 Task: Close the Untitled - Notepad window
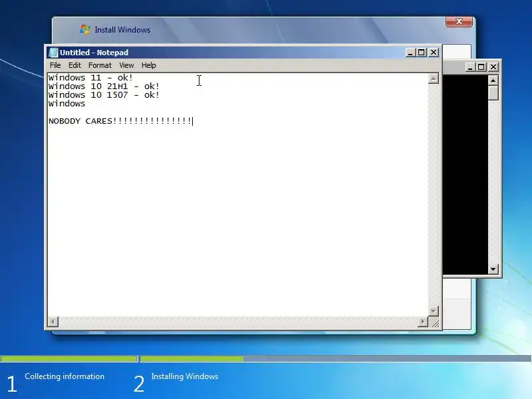click(x=434, y=53)
